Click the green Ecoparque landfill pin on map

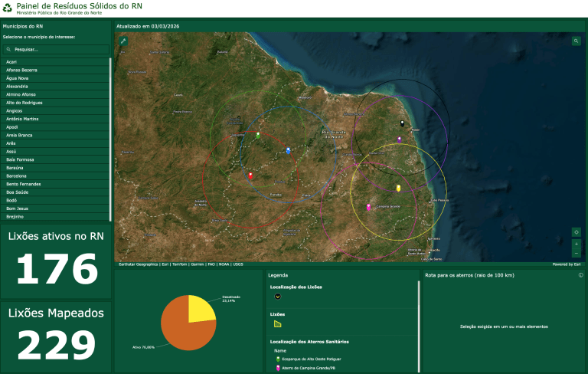pyautogui.click(x=257, y=136)
